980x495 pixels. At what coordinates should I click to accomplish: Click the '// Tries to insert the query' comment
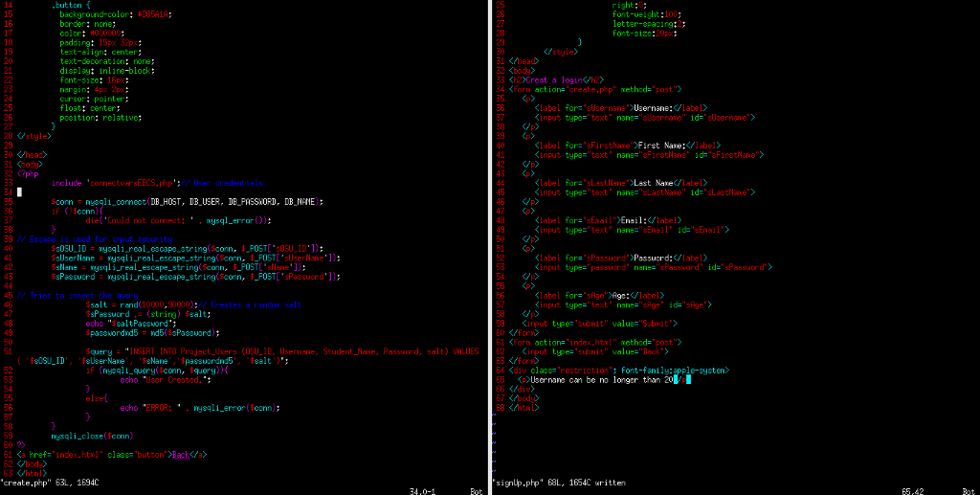pyautogui.click(x=78, y=296)
